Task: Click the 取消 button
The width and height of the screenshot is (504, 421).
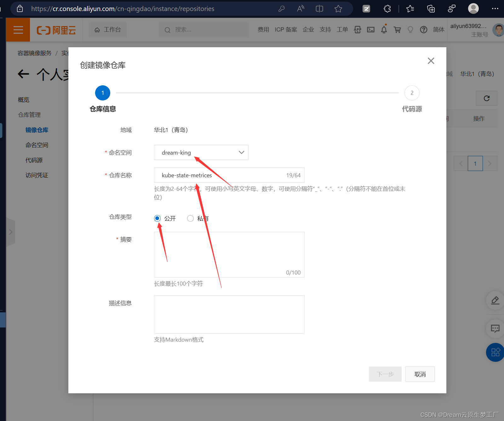Action: [x=420, y=374]
